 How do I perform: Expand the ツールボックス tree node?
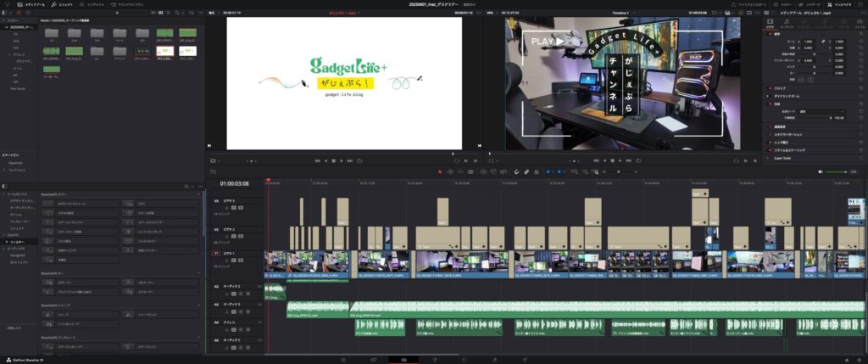coord(3,194)
